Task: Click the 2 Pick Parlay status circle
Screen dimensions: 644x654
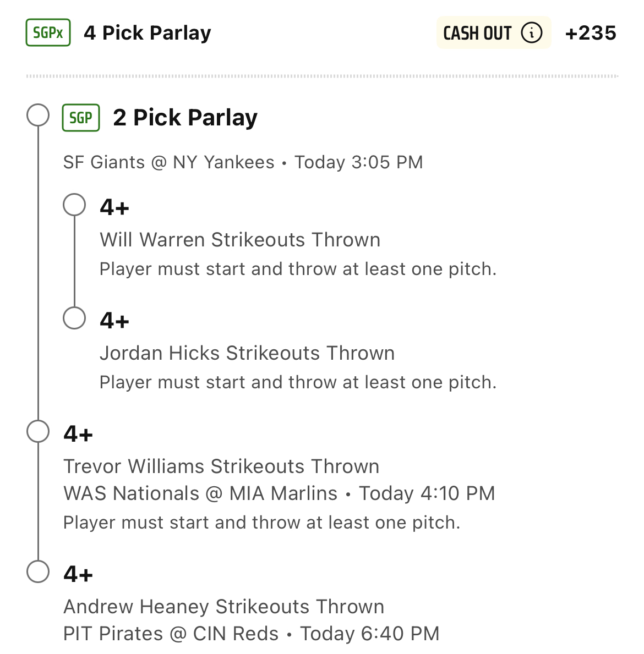Action: pyautogui.click(x=38, y=116)
